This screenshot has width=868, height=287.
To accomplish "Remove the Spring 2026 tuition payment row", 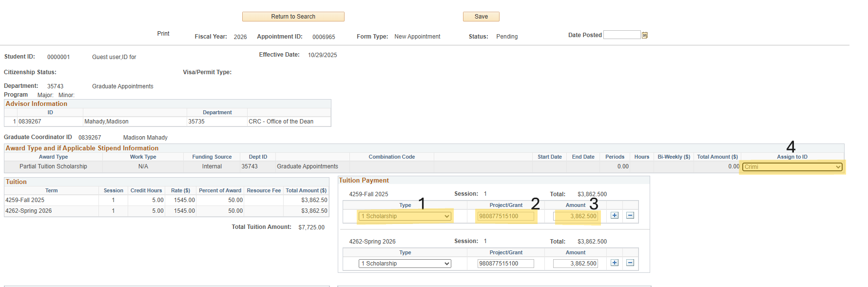I will [630, 263].
